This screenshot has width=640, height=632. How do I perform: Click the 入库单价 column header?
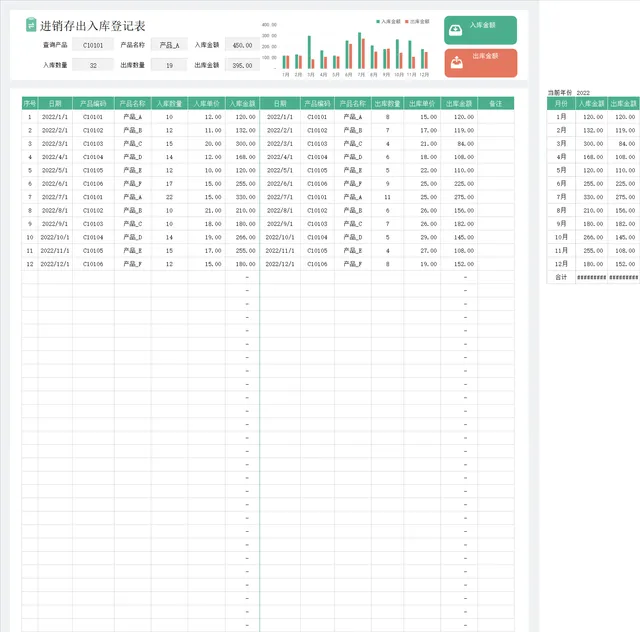(207, 103)
